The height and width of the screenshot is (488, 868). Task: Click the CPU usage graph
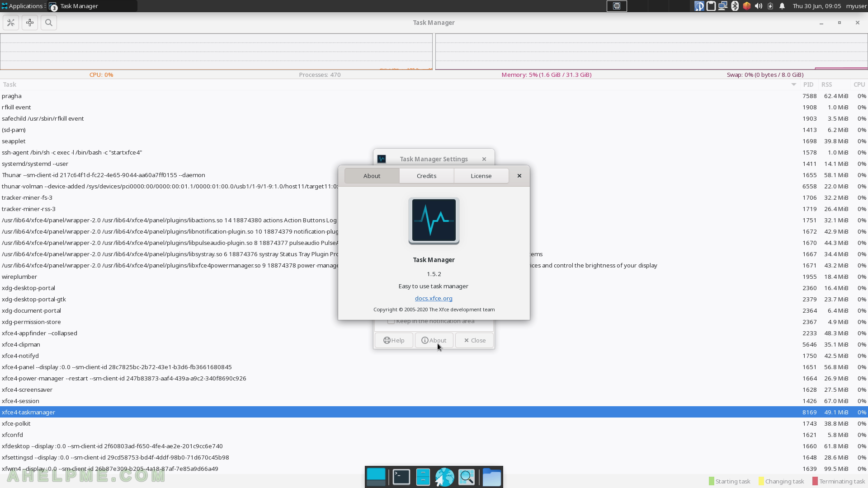(216, 52)
